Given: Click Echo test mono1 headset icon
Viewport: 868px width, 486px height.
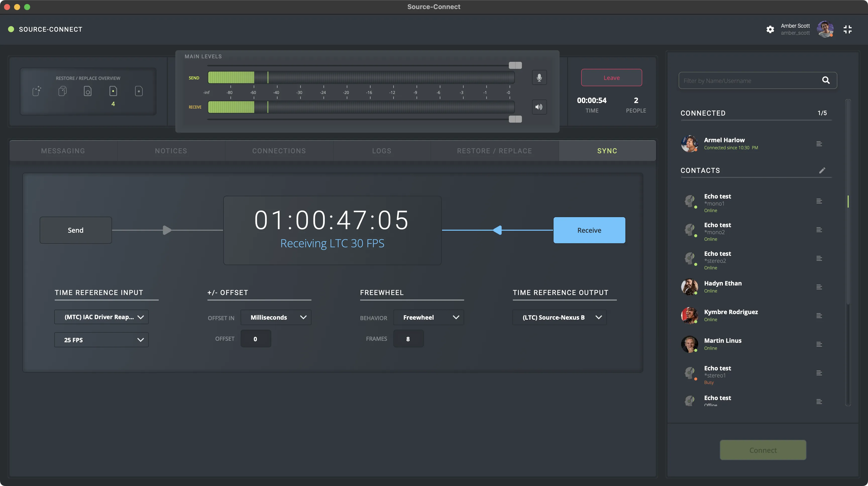Looking at the screenshot, I should point(689,201).
